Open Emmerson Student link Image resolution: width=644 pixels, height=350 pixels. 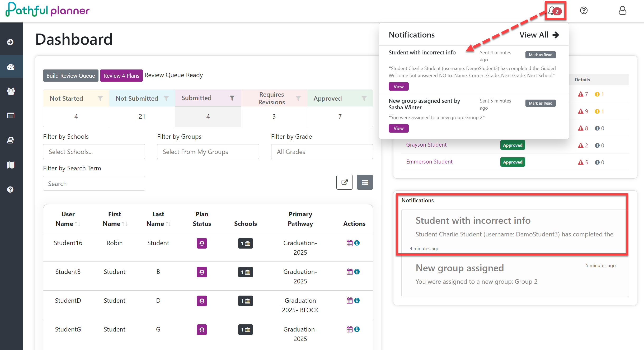tap(429, 162)
